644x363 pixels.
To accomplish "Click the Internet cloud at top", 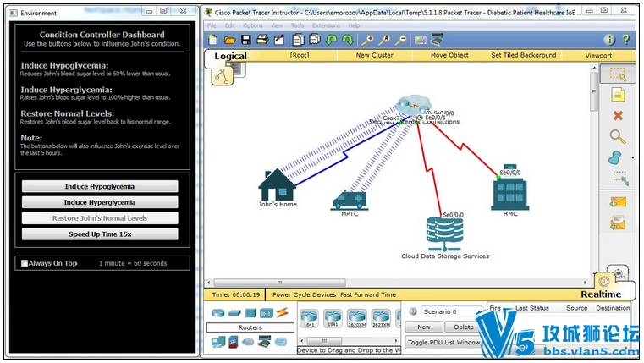I will coord(414,104).
